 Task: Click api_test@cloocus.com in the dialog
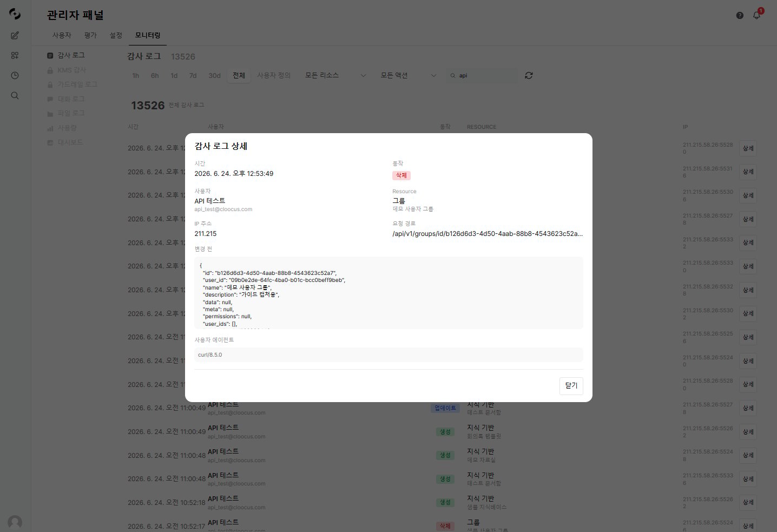[223, 209]
